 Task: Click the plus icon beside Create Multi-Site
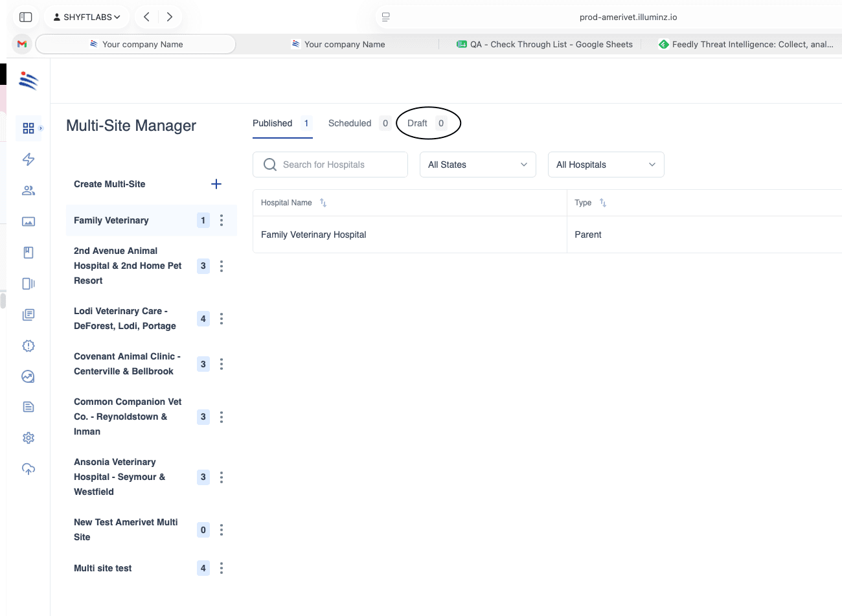(216, 184)
